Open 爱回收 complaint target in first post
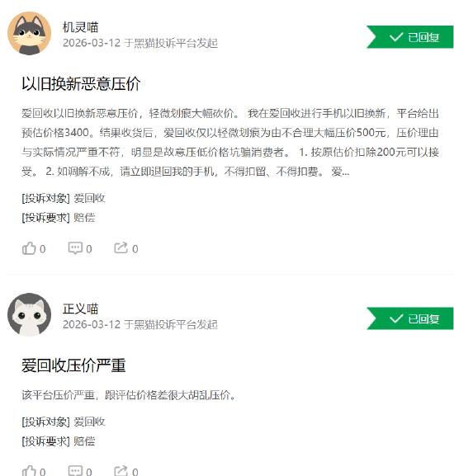The height and width of the screenshot is (476, 454). [89, 198]
